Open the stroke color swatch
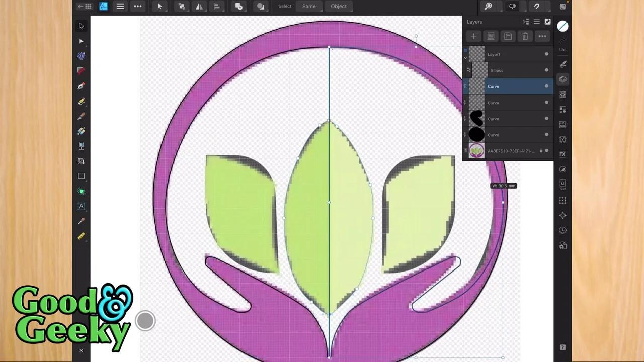Screen dimensions: 644x362 (562, 26)
